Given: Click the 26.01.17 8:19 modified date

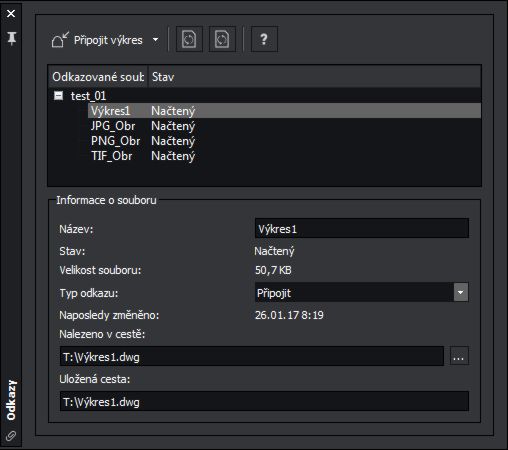Looking at the screenshot, I should point(289,315).
